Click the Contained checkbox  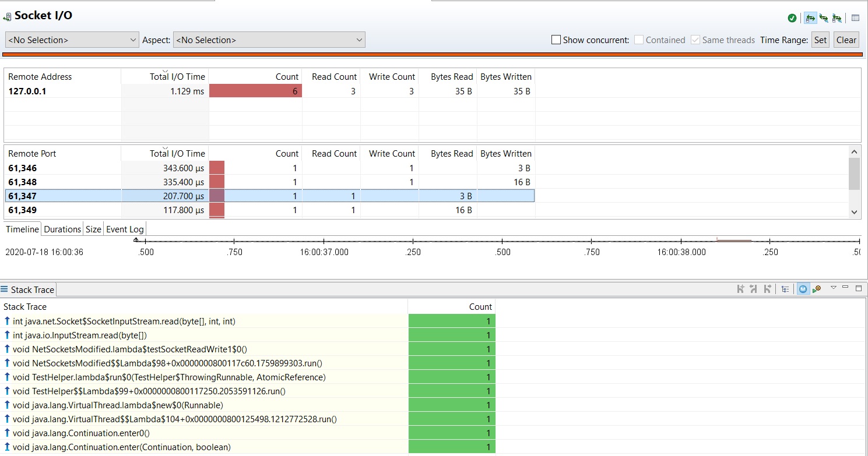[639, 40]
